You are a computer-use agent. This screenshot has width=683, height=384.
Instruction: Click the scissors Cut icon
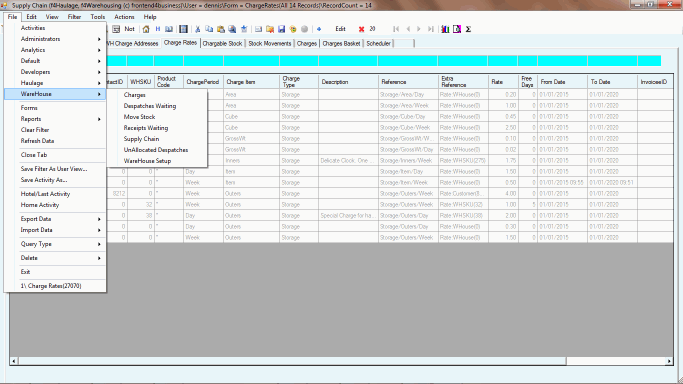tap(198, 29)
